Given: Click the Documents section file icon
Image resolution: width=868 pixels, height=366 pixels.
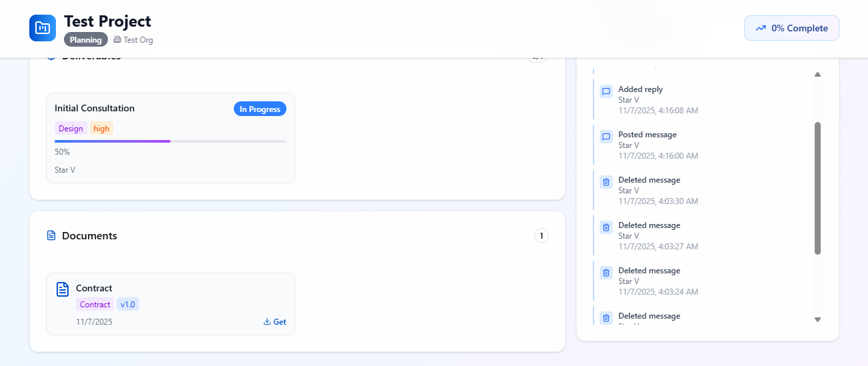Looking at the screenshot, I should click(x=51, y=235).
